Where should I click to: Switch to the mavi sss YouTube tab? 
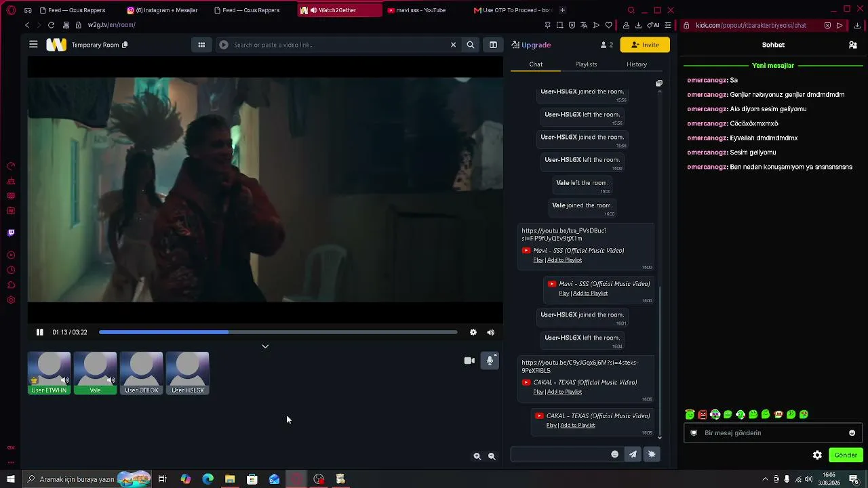(420, 10)
